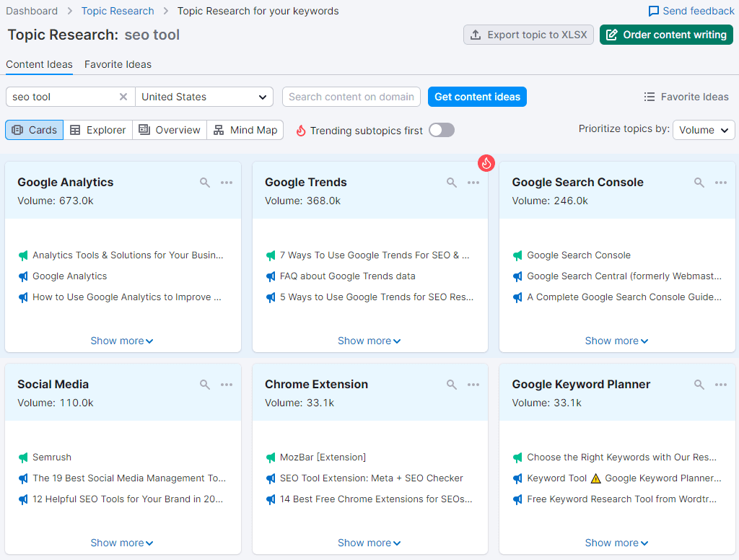Select the Mind Map view

245,130
